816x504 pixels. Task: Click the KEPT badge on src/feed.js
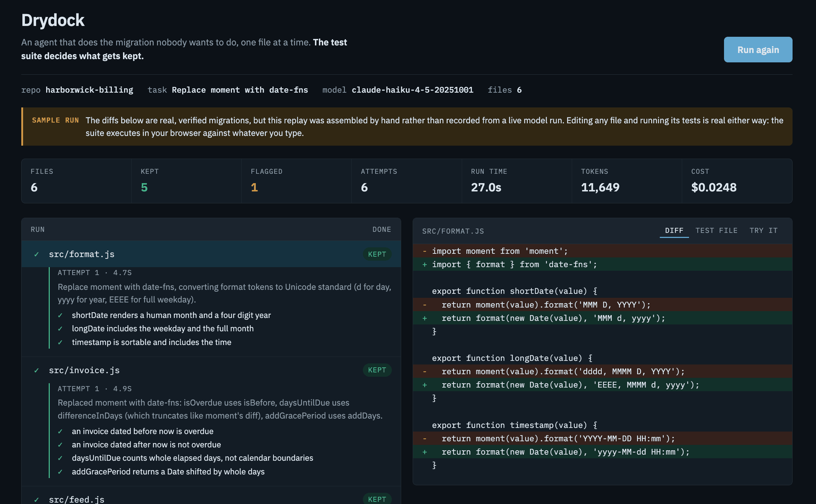pos(377,499)
